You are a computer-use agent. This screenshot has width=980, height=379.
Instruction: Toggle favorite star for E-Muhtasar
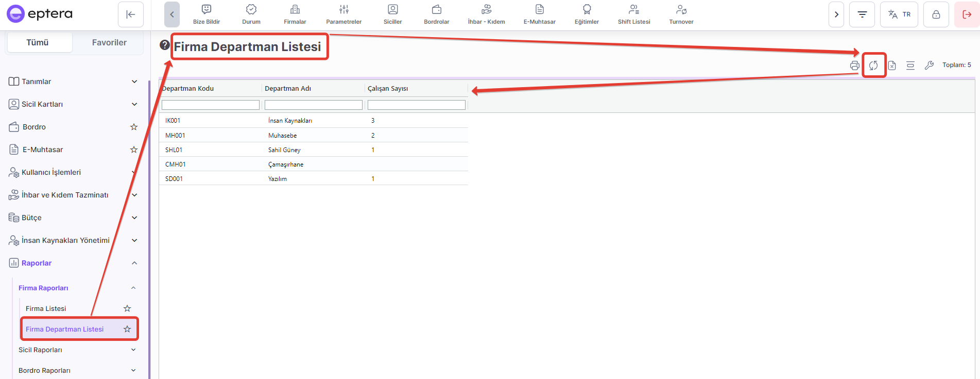pos(134,150)
